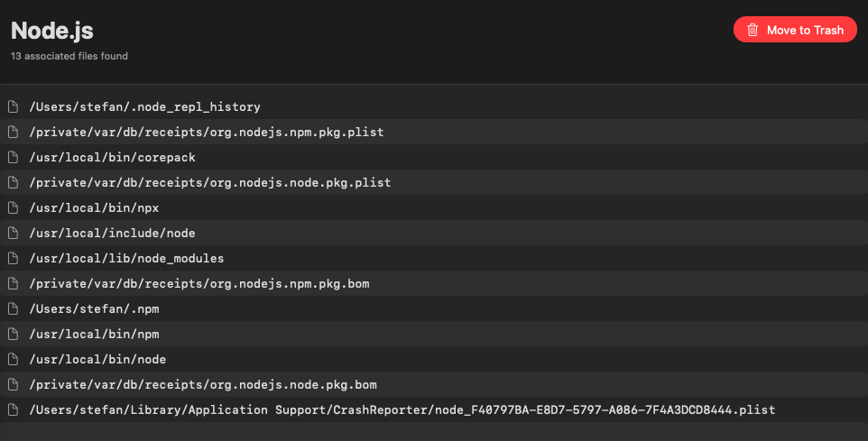868x441 pixels.
Task: Select the CrashReporter node_F40797BA plist path
Action: tap(402, 410)
